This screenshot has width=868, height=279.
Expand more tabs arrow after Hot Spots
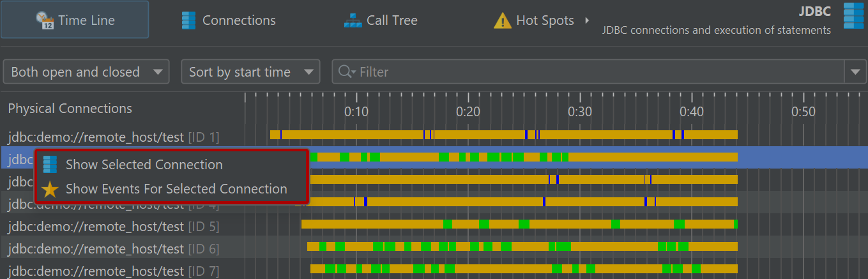click(x=586, y=20)
